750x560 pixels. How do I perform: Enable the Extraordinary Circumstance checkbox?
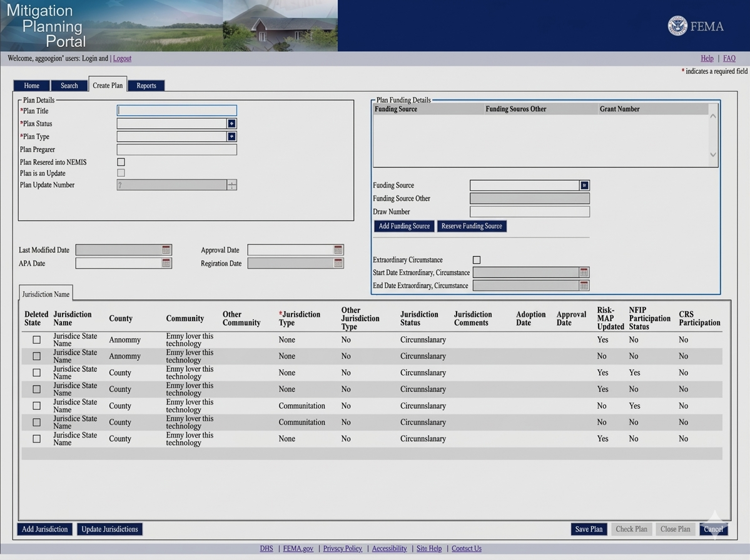click(477, 260)
